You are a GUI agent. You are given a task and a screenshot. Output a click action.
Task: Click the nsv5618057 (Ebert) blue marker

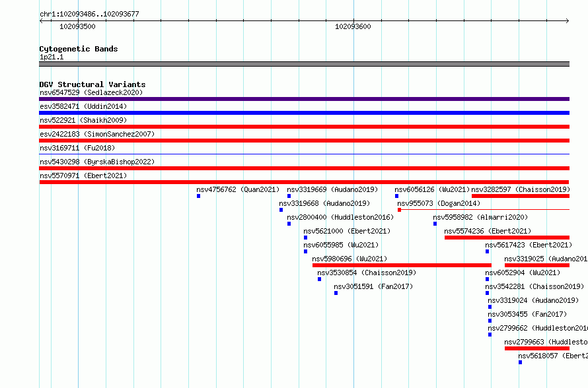tap(520, 362)
